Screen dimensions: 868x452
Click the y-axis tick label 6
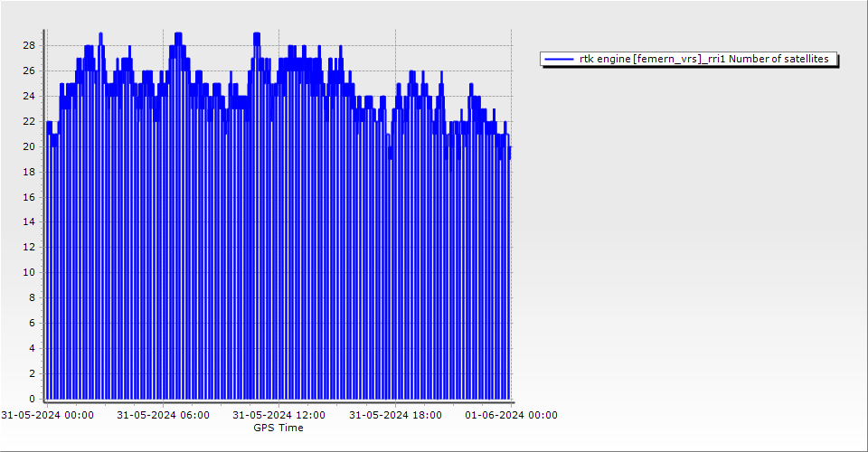click(x=32, y=323)
